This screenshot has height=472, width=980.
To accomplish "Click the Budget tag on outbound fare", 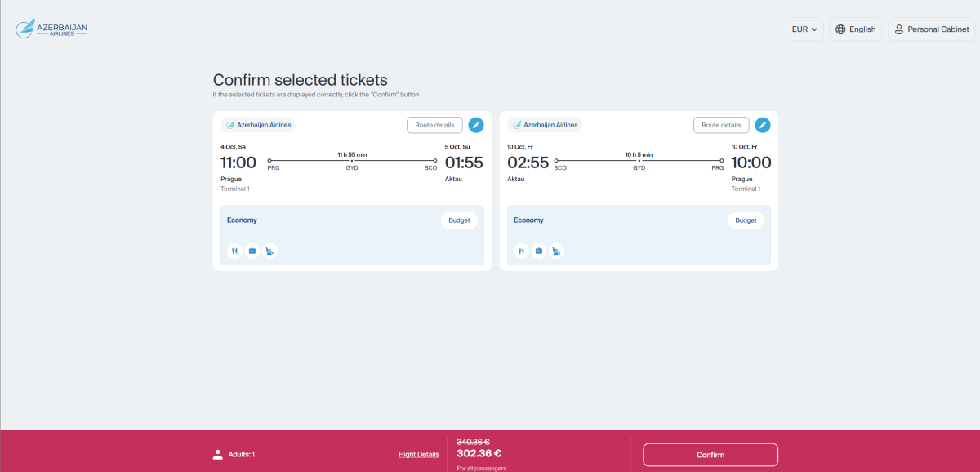I will 460,220.
